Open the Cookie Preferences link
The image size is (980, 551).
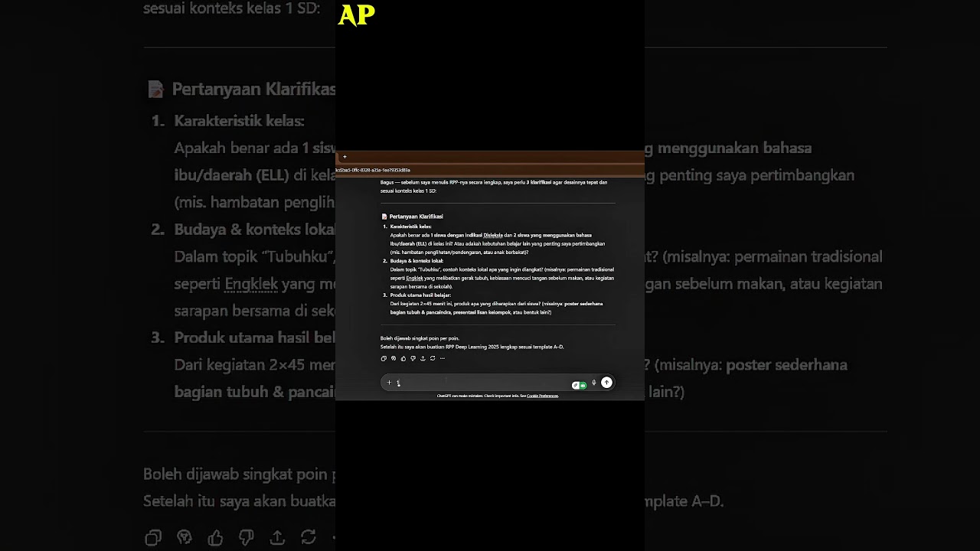543,396
